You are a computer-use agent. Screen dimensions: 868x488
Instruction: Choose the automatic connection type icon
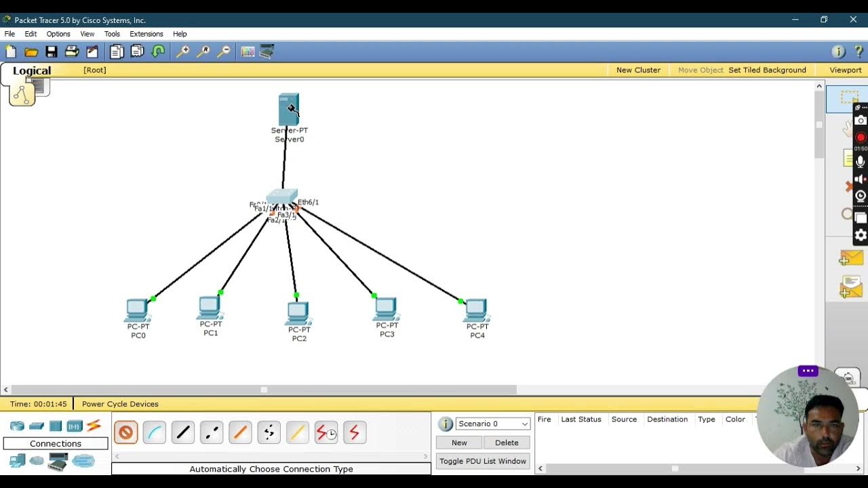[126, 432]
